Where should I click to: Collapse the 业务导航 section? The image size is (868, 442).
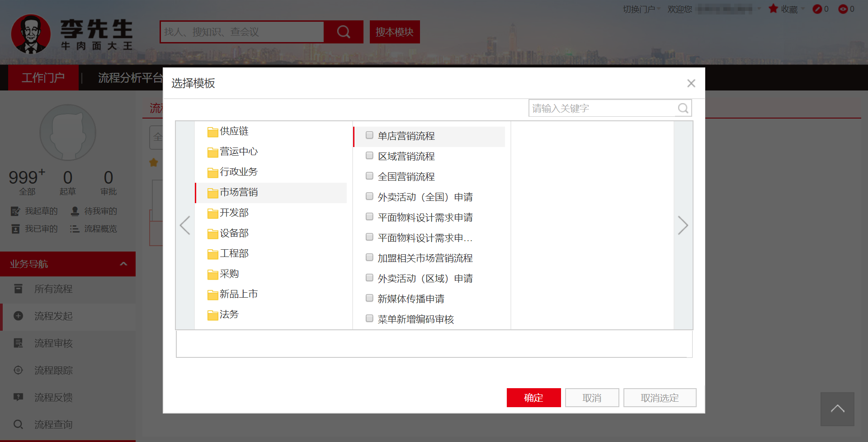123,264
